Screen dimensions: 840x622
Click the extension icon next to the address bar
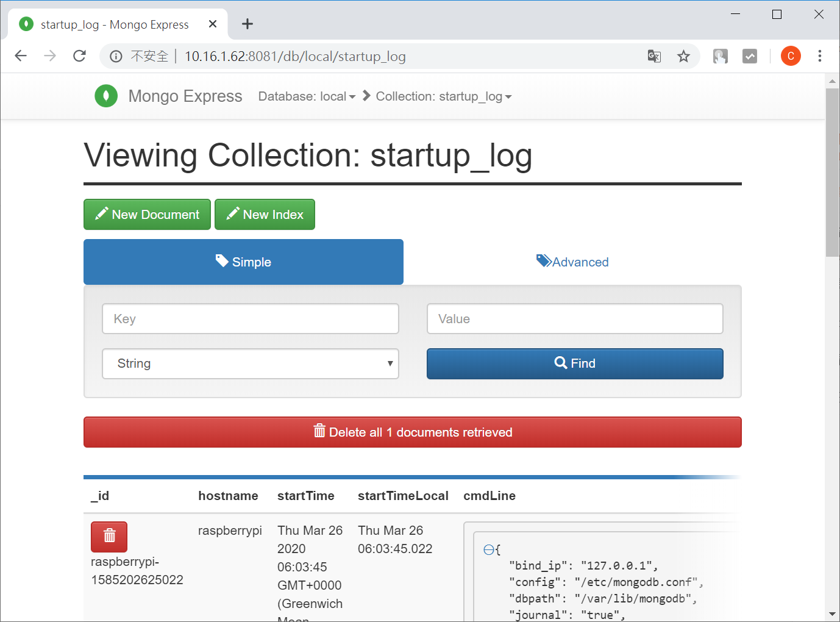click(x=721, y=55)
